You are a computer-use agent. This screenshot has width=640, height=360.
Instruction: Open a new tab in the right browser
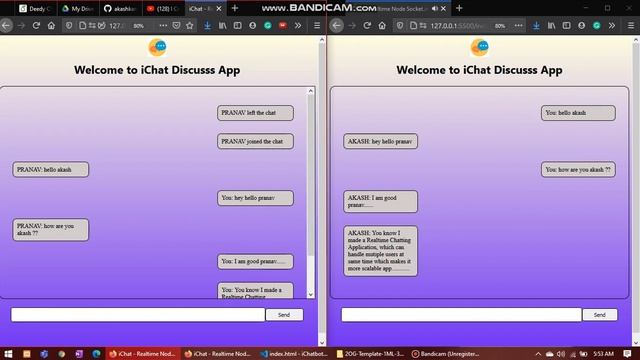coord(459,8)
